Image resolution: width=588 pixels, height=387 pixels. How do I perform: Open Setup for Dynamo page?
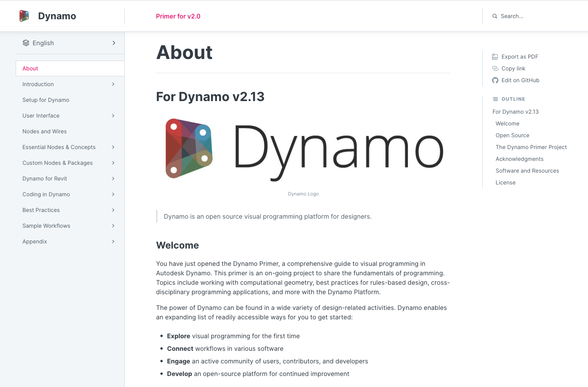(46, 100)
